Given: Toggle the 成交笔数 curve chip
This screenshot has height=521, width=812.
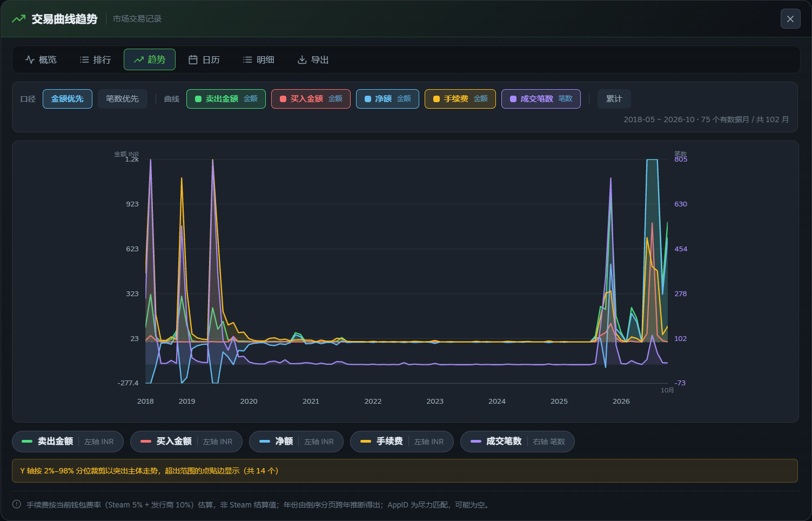Looking at the screenshot, I should pyautogui.click(x=541, y=99).
